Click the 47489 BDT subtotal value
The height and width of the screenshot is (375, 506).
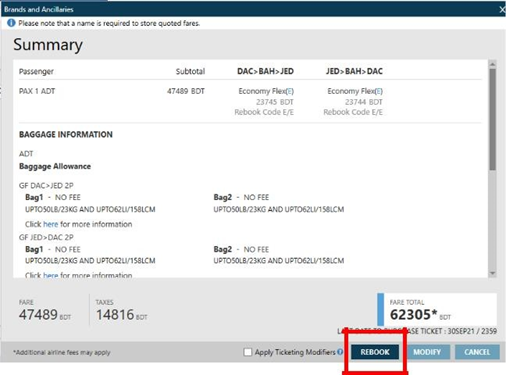coord(186,91)
